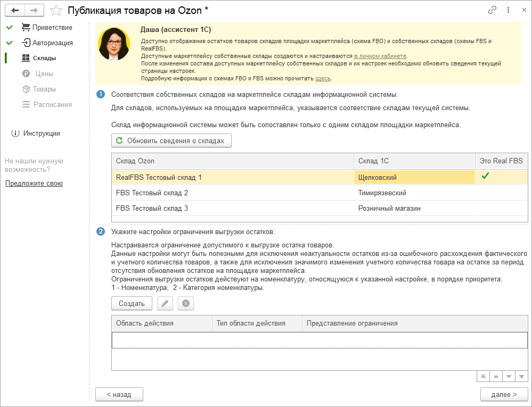Image resolution: width=532 pixels, height=407 pixels.
Task: Click the pencil edit restriction icon
Action: pyautogui.click(x=165, y=304)
